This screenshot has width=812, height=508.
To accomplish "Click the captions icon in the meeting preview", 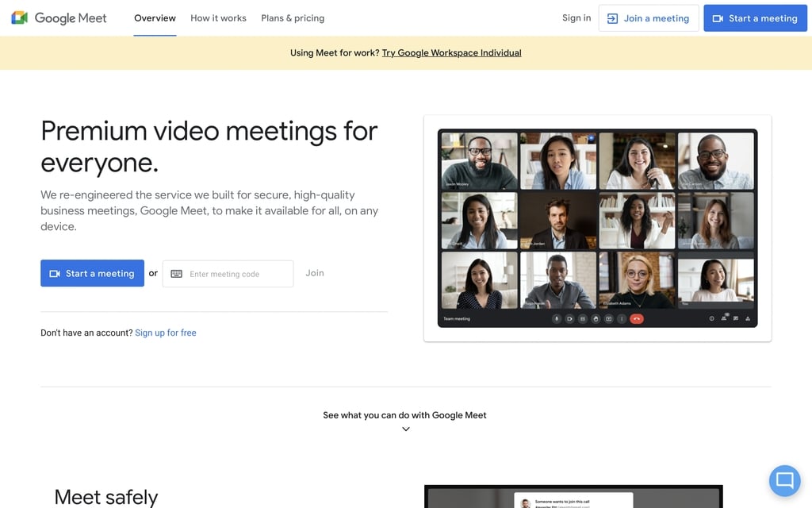I will pyautogui.click(x=583, y=319).
